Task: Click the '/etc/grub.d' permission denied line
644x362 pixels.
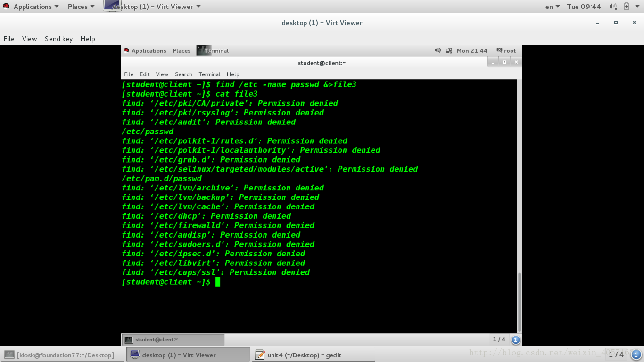Action: 211,160
